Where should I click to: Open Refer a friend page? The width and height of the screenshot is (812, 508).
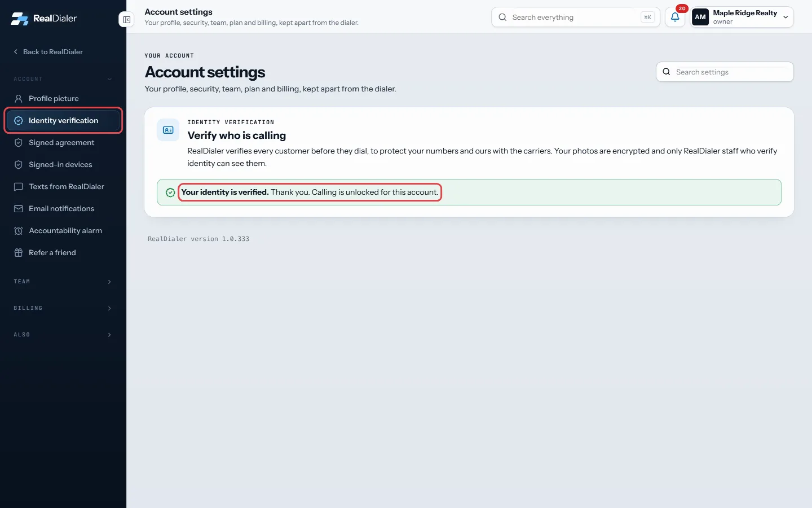click(63, 252)
